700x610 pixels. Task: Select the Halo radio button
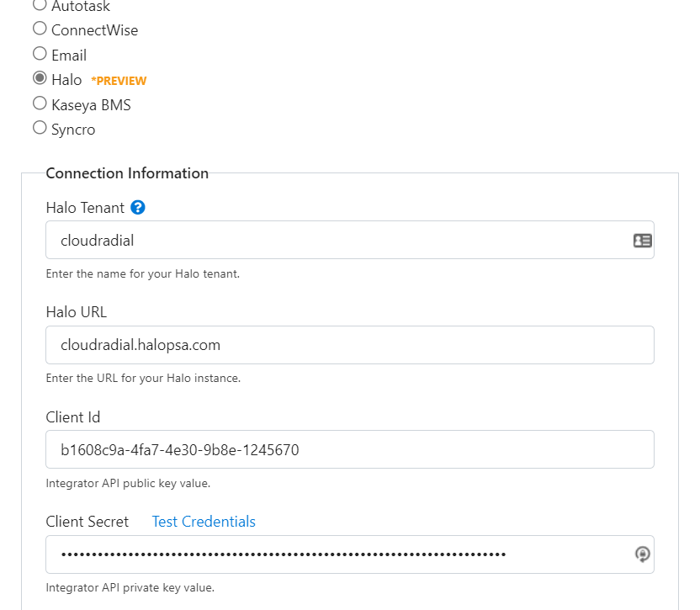40,78
